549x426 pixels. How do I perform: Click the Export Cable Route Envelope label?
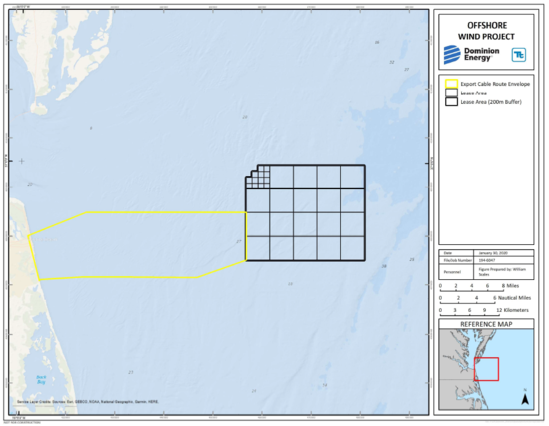click(x=495, y=84)
